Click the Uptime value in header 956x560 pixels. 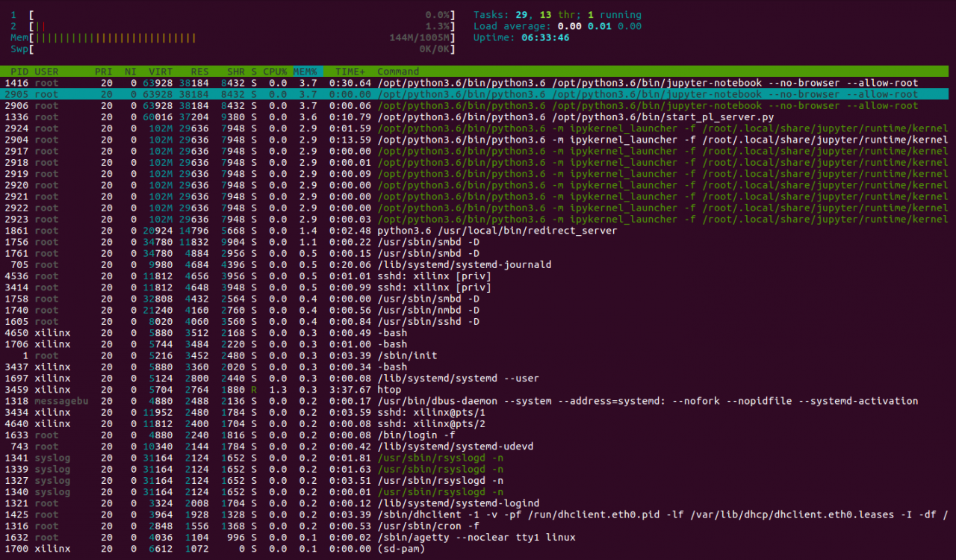545,37
